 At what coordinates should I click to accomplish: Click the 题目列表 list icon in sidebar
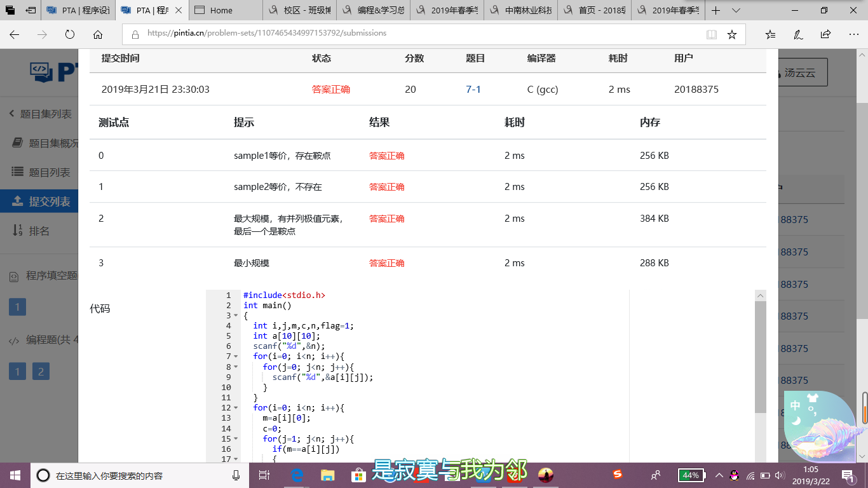(x=18, y=172)
